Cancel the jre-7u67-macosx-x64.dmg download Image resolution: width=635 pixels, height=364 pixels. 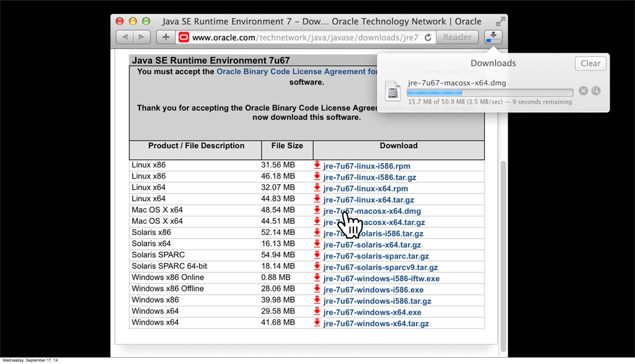583,91
